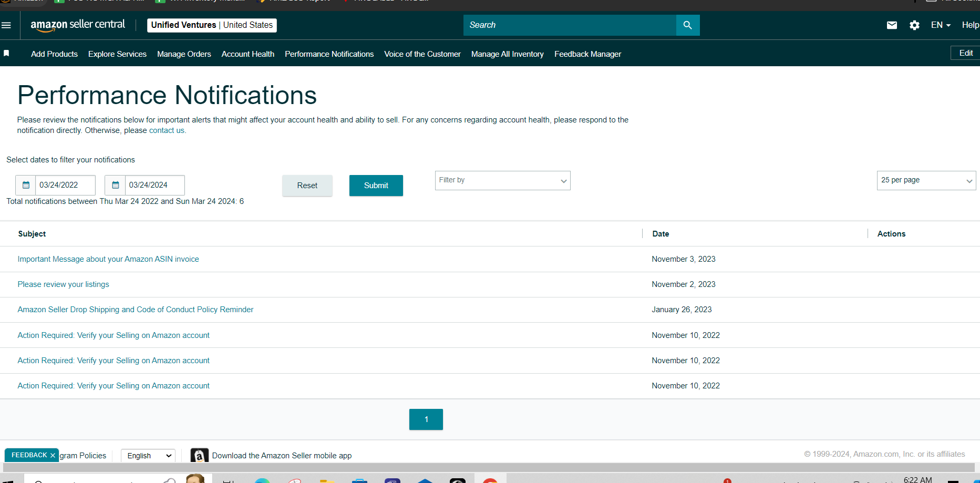Go to page 1 of the notifications
Viewport: 980px width, 483px height.
click(426, 419)
